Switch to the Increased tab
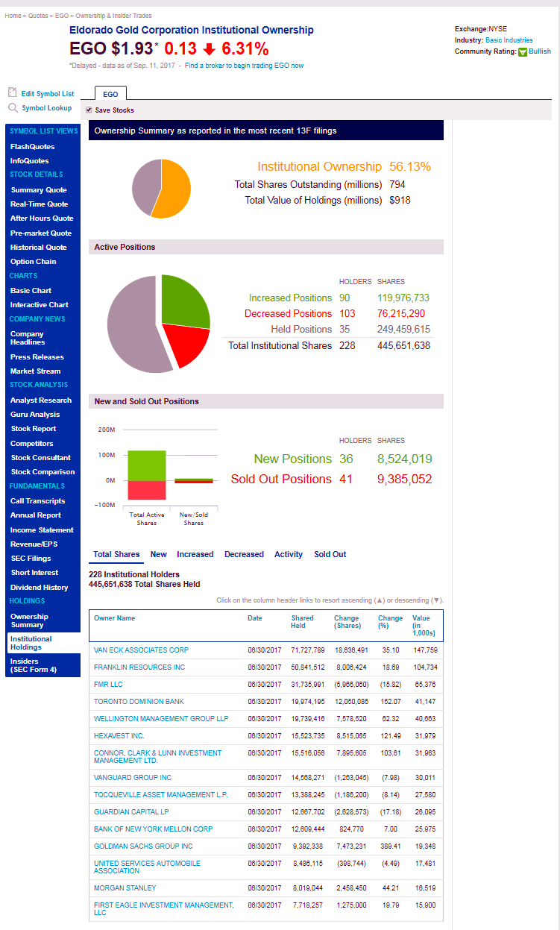 coord(195,554)
